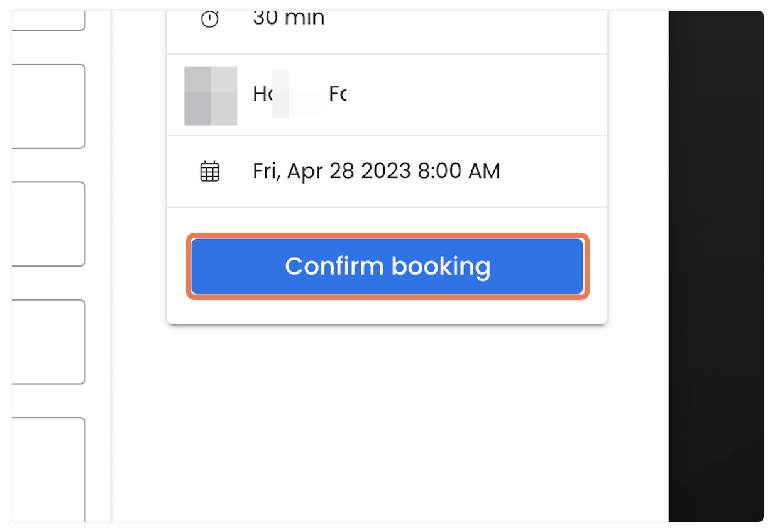This screenshot has width=777, height=532.
Task: Select the topmost partially visible left card
Action: pyautogui.click(x=48, y=21)
